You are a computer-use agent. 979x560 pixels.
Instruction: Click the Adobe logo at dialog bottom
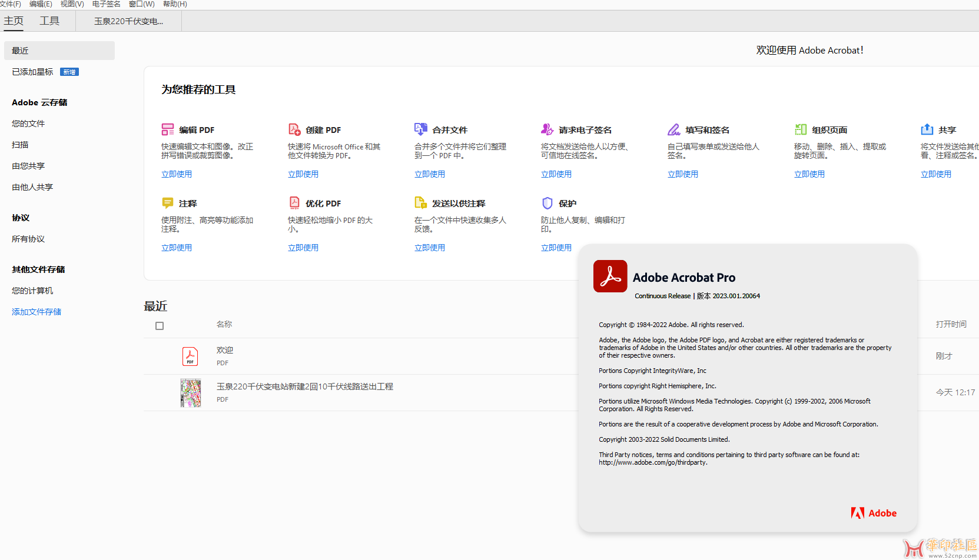[x=874, y=513]
